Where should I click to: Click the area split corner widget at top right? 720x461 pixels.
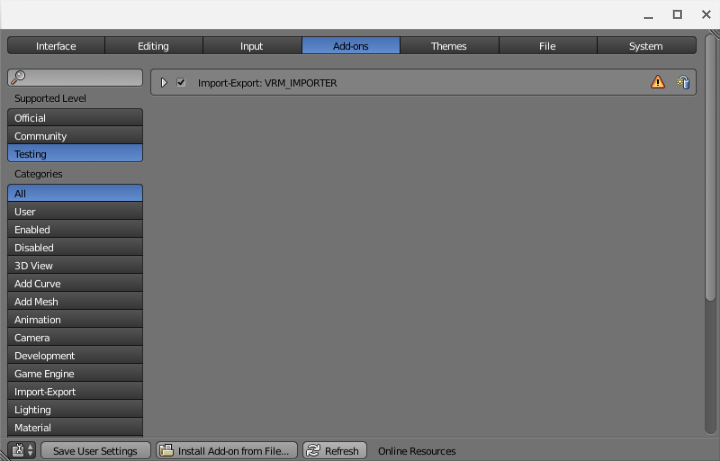(x=714, y=34)
